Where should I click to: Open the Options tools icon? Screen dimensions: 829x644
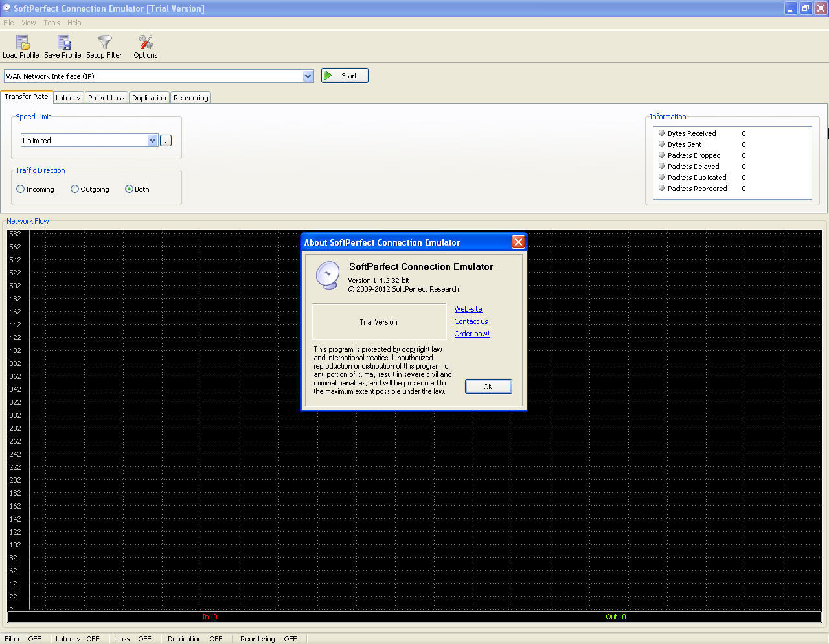point(146,43)
